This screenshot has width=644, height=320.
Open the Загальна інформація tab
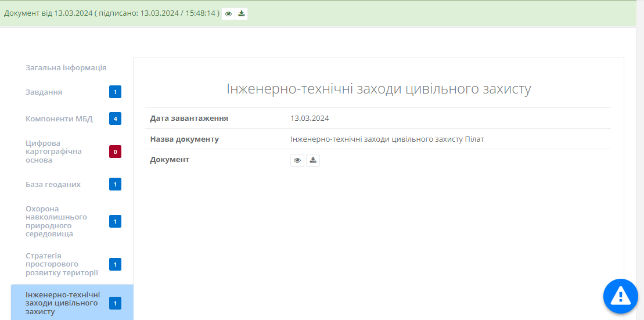coord(66,68)
